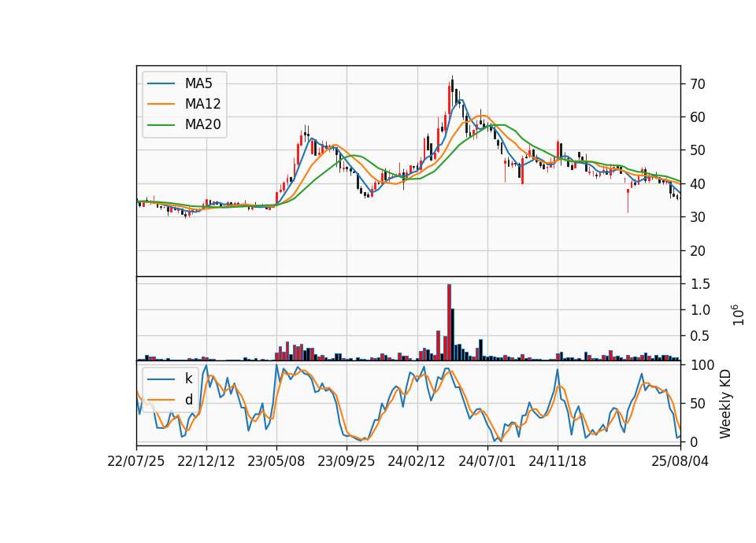This screenshot has height=543, width=756.
Task: Click the 70 tick on the price axis
Action: pos(697,84)
